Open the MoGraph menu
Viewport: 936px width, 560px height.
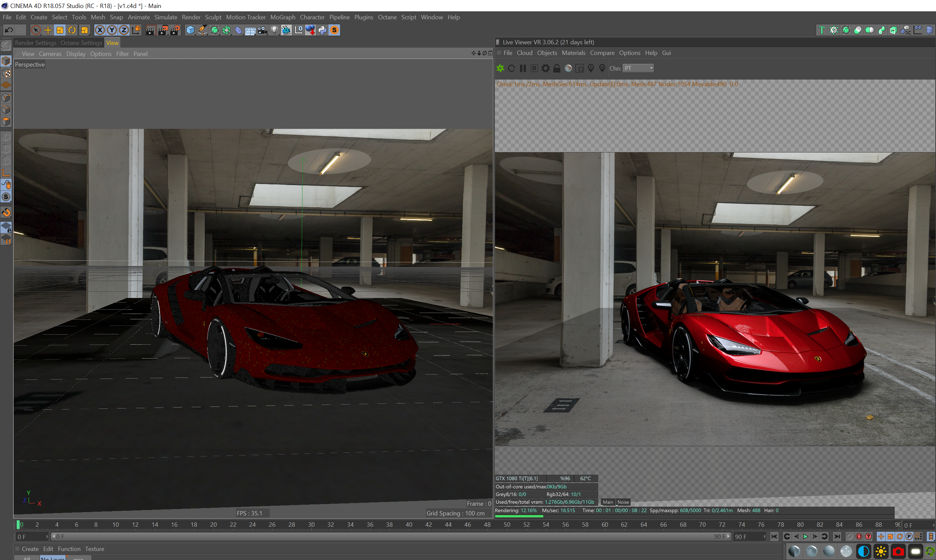point(283,17)
